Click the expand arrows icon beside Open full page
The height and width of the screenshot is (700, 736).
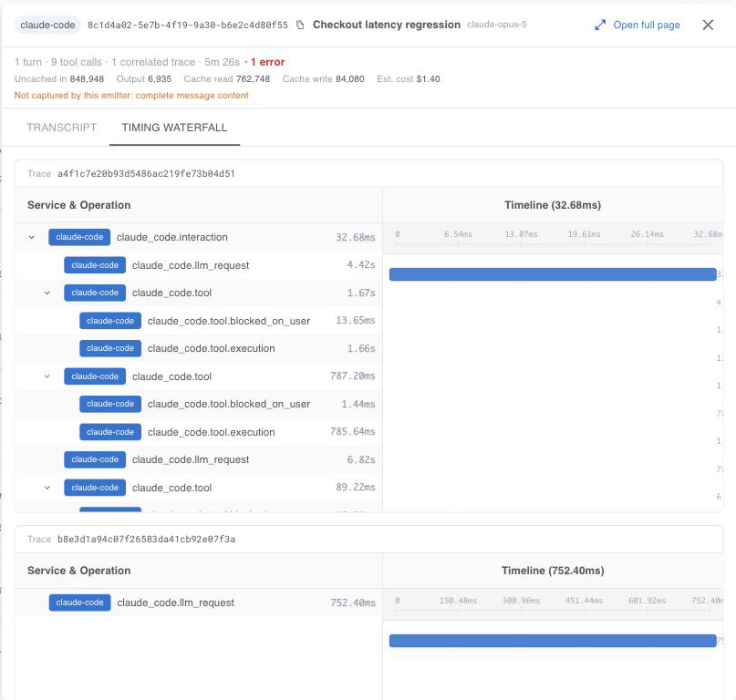600,25
